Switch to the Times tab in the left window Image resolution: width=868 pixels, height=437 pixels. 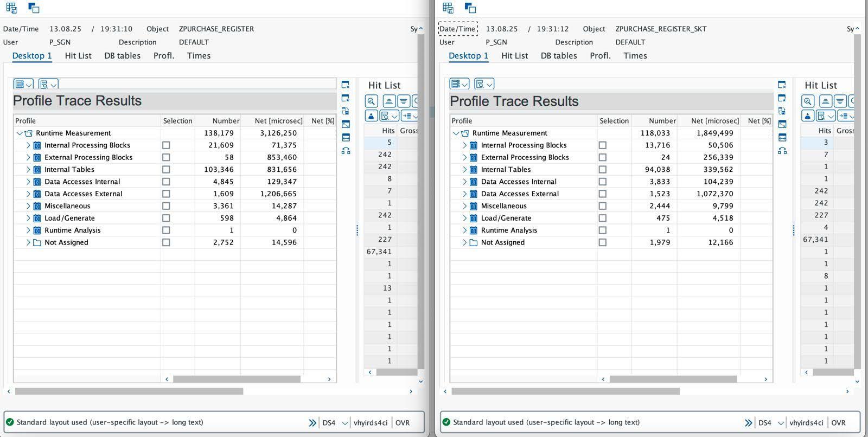coord(199,55)
